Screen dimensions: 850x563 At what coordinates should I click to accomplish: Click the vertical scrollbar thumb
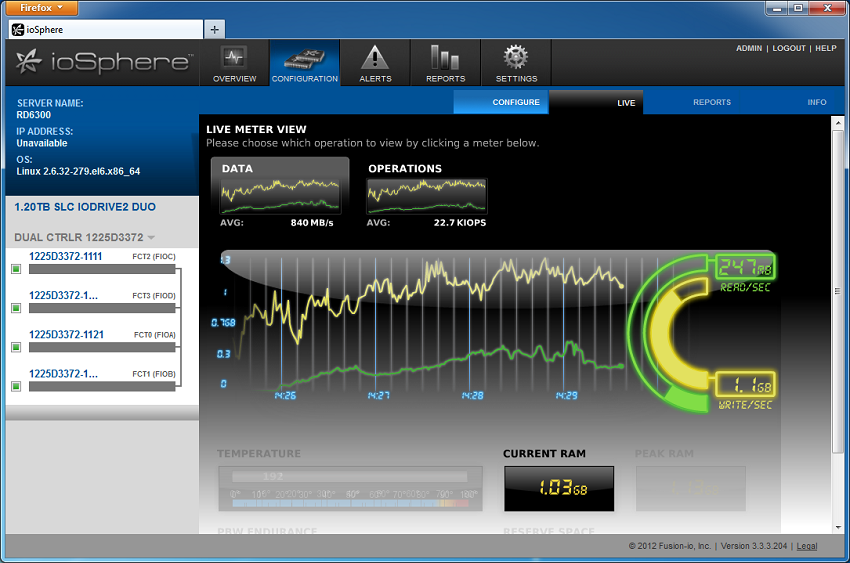(838, 291)
